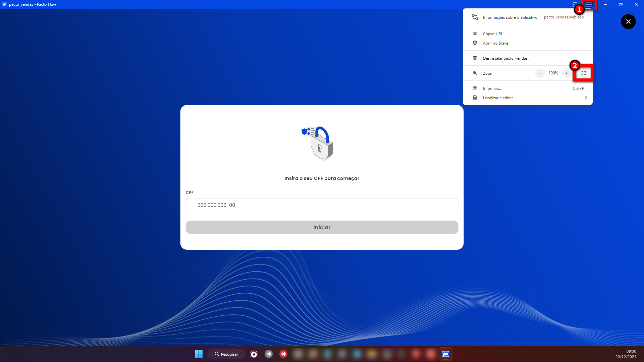Close the overlay with black X button

point(628,22)
